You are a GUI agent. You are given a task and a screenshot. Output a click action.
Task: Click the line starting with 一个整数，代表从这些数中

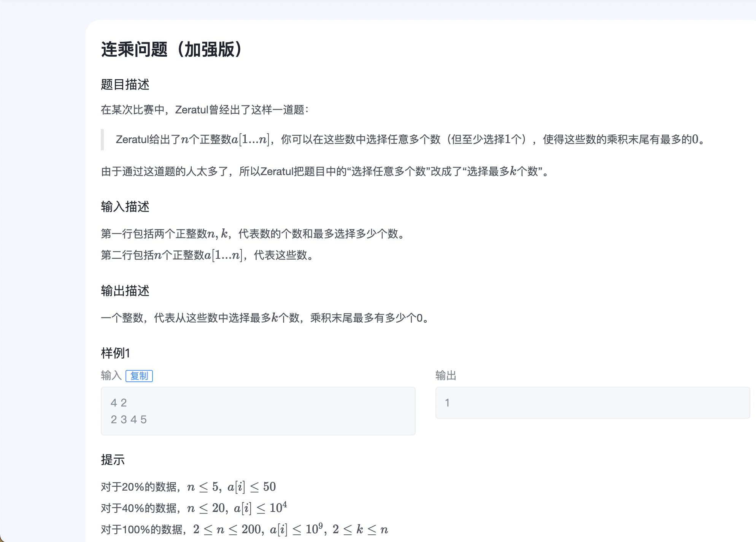[x=266, y=318]
